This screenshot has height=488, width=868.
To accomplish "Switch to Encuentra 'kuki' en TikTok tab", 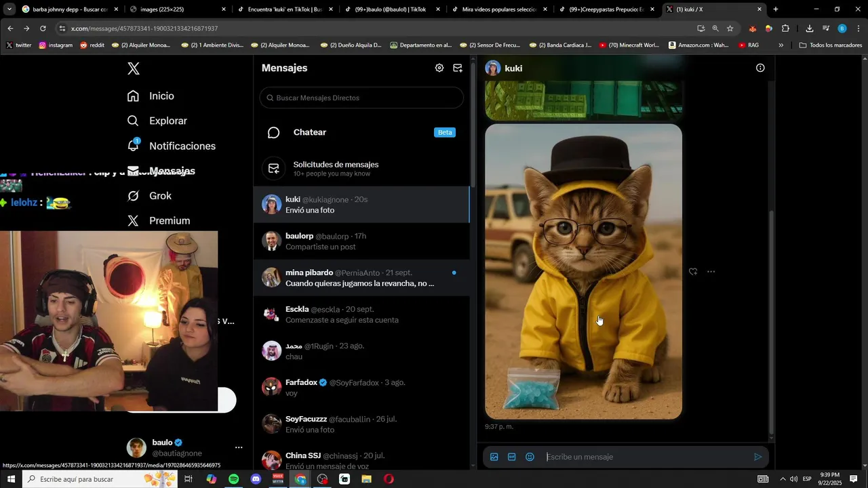I will (x=285, y=9).
